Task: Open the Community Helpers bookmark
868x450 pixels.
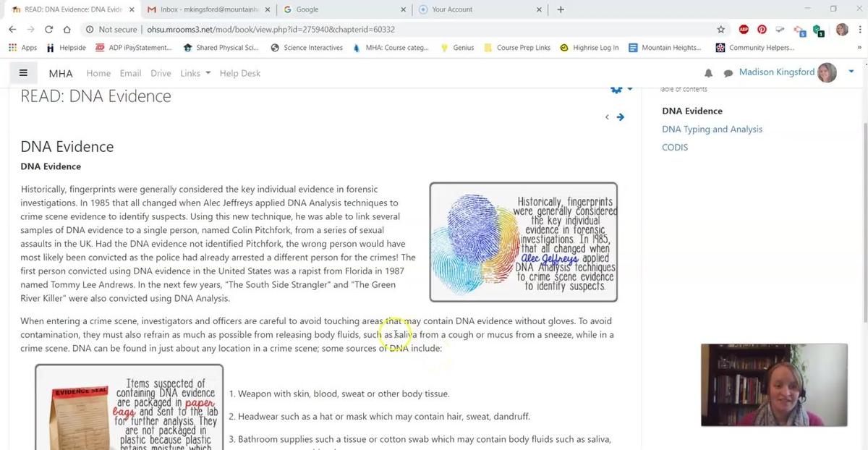Action: coord(754,48)
